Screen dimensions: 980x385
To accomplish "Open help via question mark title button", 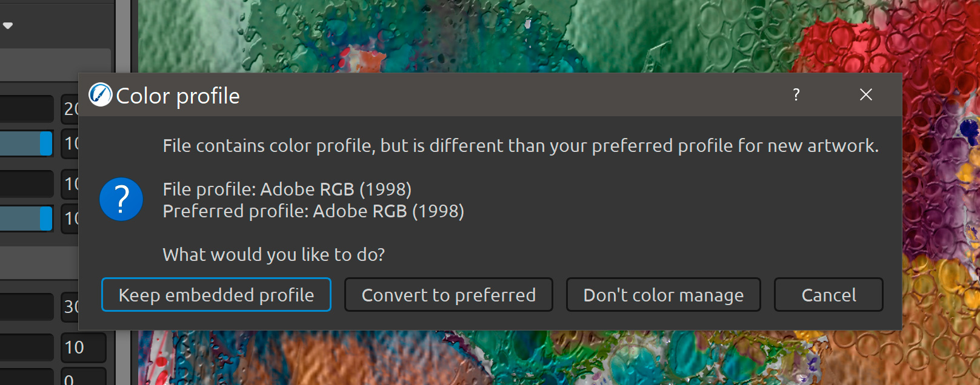I will click(796, 94).
